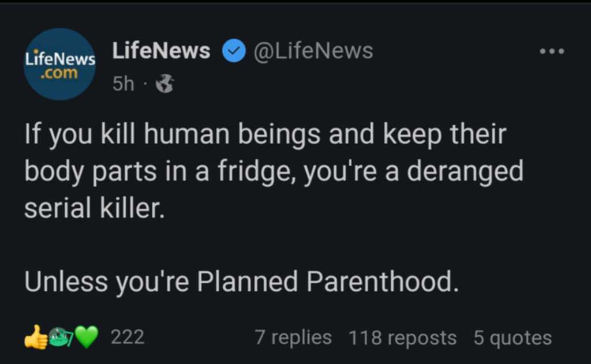Image resolution: width=591 pixels, height=364 pixels.
Task: Click the globe public visibility icon
Action: point(165,83)
